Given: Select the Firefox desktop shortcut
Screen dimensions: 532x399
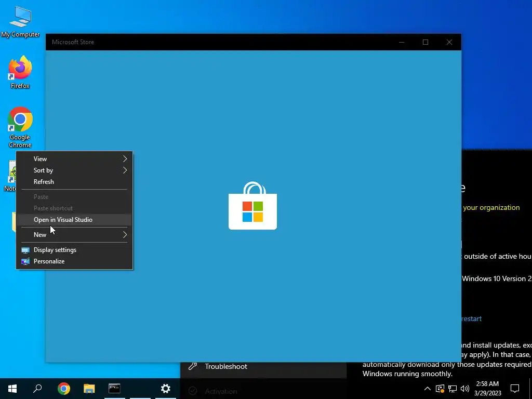Looking at the screenshot, I should click(20, 72).
